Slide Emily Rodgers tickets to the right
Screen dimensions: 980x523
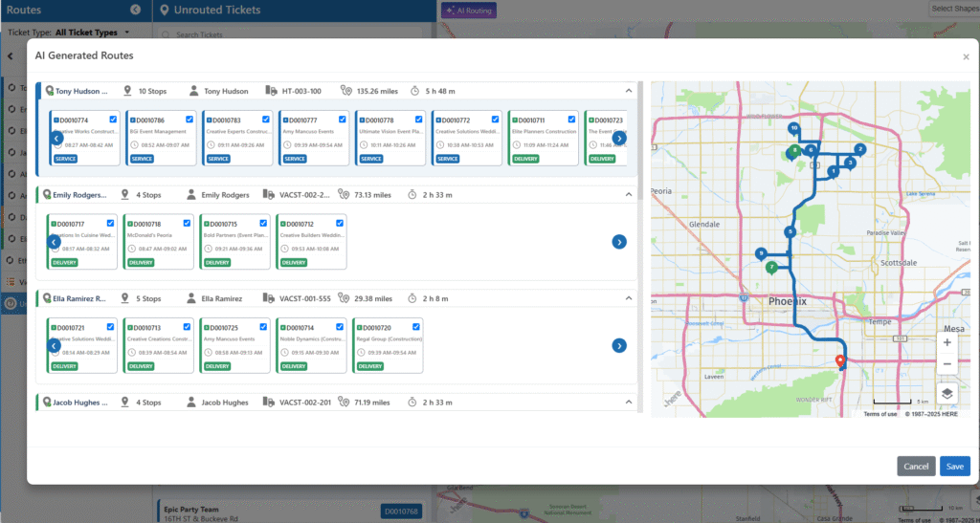[x=619, y=242]
